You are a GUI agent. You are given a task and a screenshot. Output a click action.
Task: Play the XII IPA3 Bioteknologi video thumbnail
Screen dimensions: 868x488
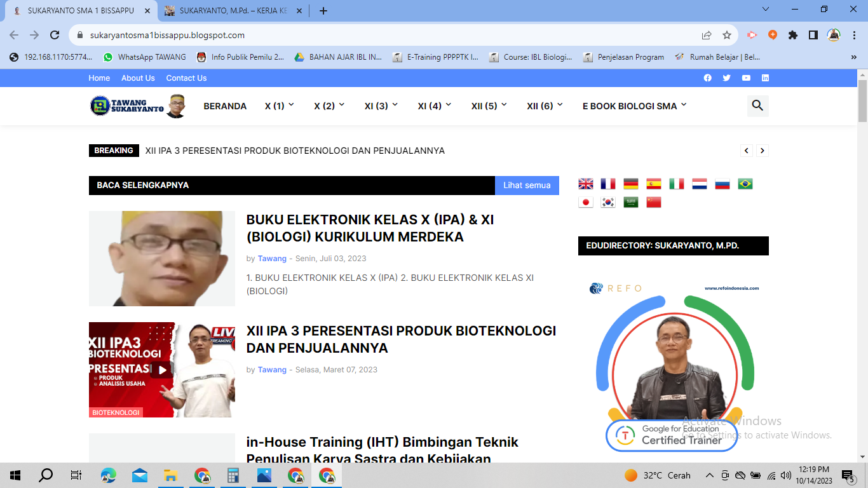click(162, 370)
